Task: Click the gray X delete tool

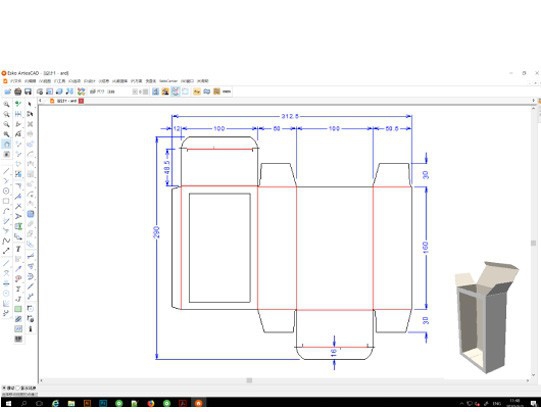Action: 30,124
